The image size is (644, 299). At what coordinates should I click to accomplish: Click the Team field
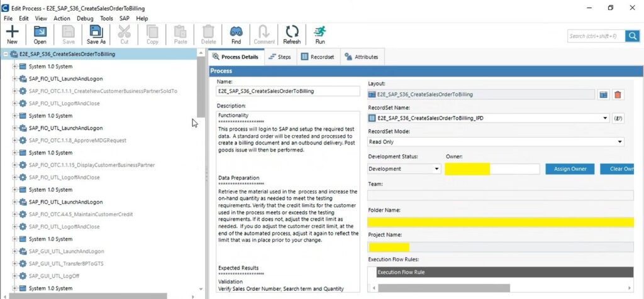pos(500,195)
